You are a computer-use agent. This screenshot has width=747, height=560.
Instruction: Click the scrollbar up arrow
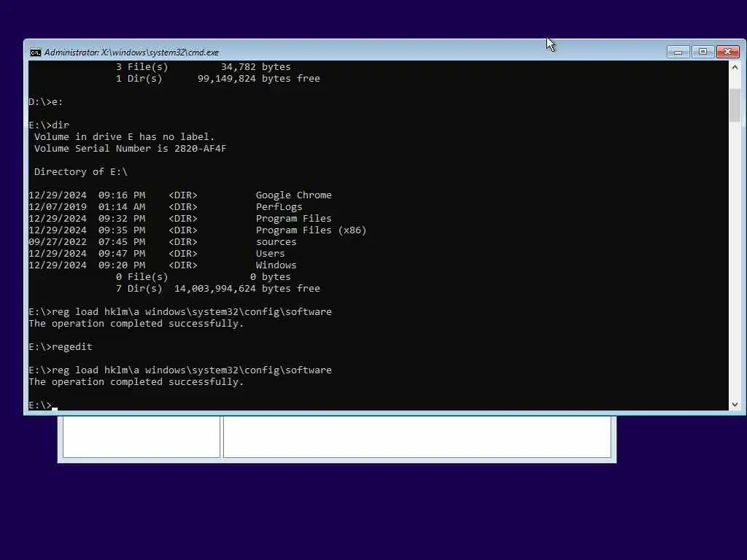pos(735,67)
